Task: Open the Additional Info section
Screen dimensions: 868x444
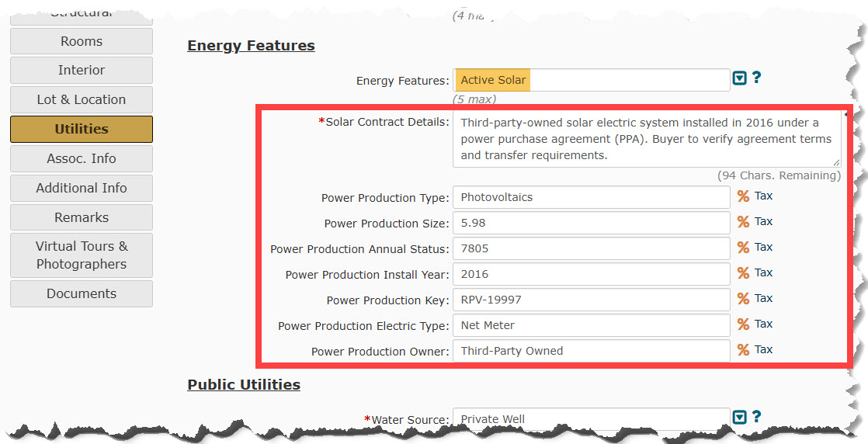Action: pyautogui.click(x=82, y=188)
